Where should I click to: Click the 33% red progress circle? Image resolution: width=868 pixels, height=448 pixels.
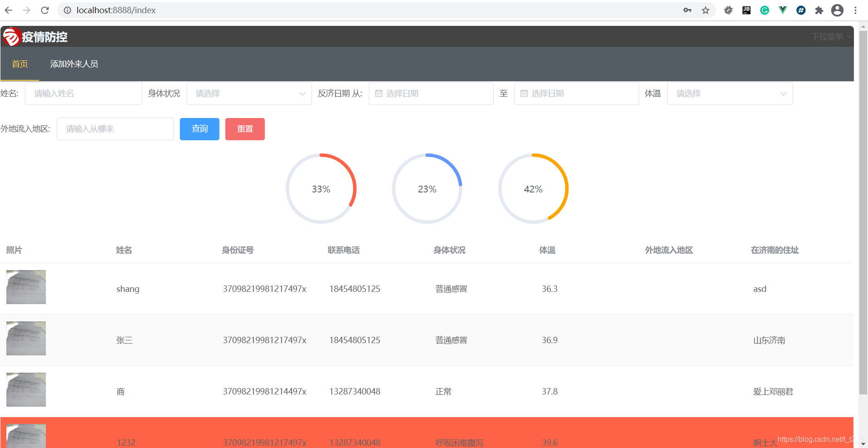coord(321,188)
